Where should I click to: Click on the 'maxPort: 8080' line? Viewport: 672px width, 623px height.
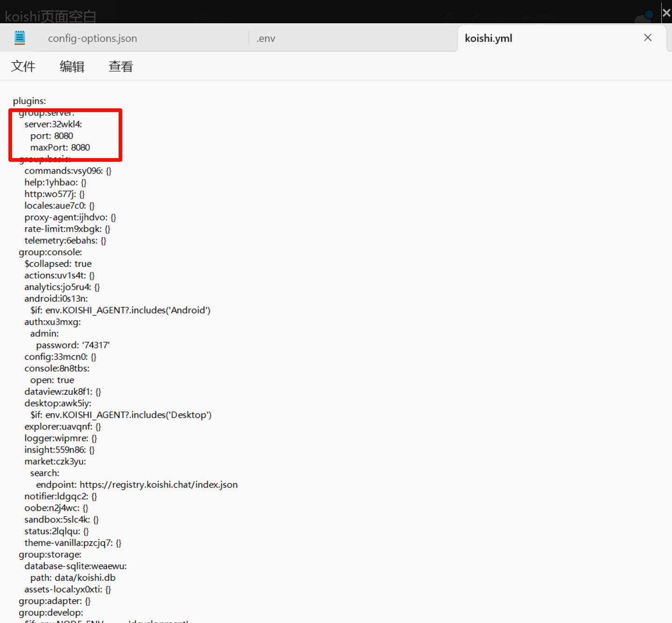(60, 147)
